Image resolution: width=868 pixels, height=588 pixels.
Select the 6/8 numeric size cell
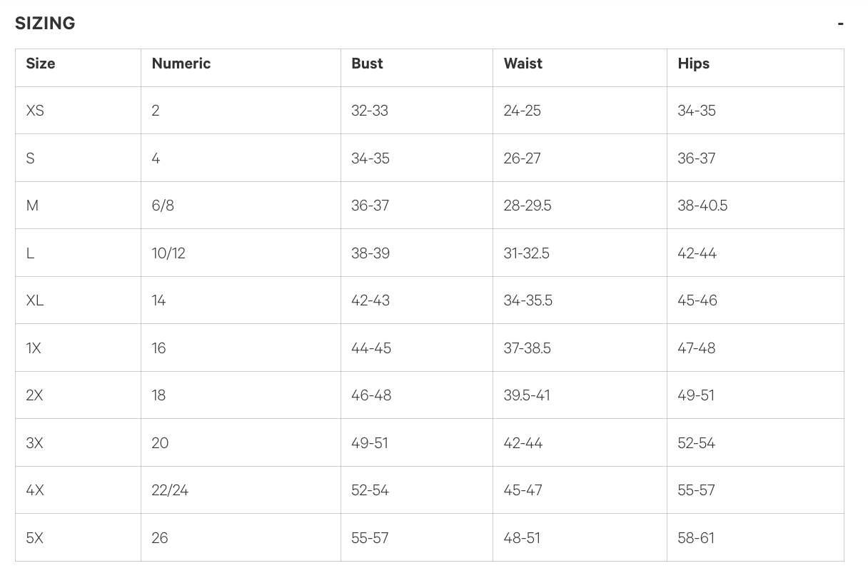click(163, 206)
